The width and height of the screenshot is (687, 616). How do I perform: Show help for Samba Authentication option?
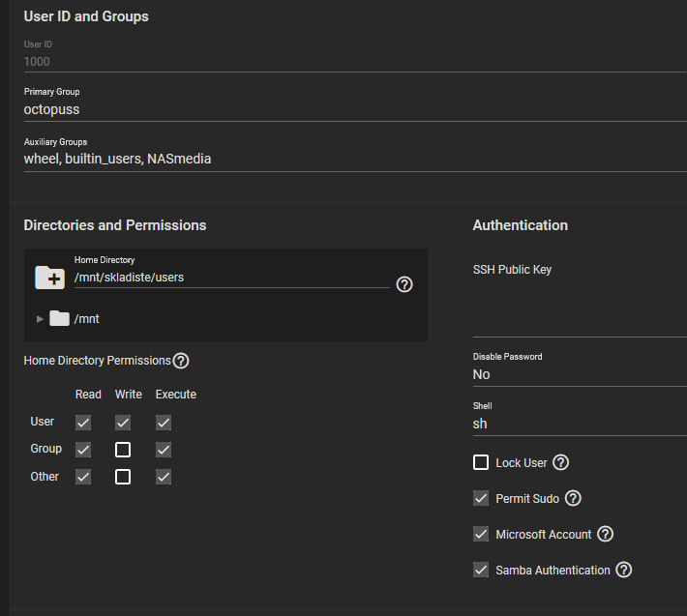[x=624, y=570]
